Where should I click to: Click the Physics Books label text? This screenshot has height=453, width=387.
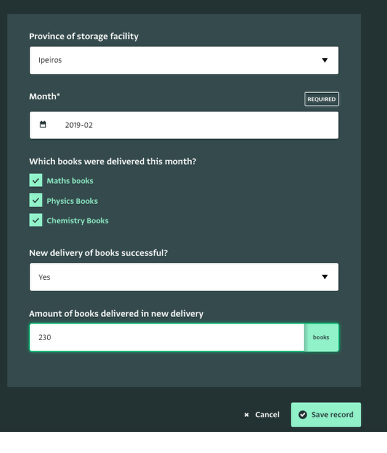(x=72, y=201)
